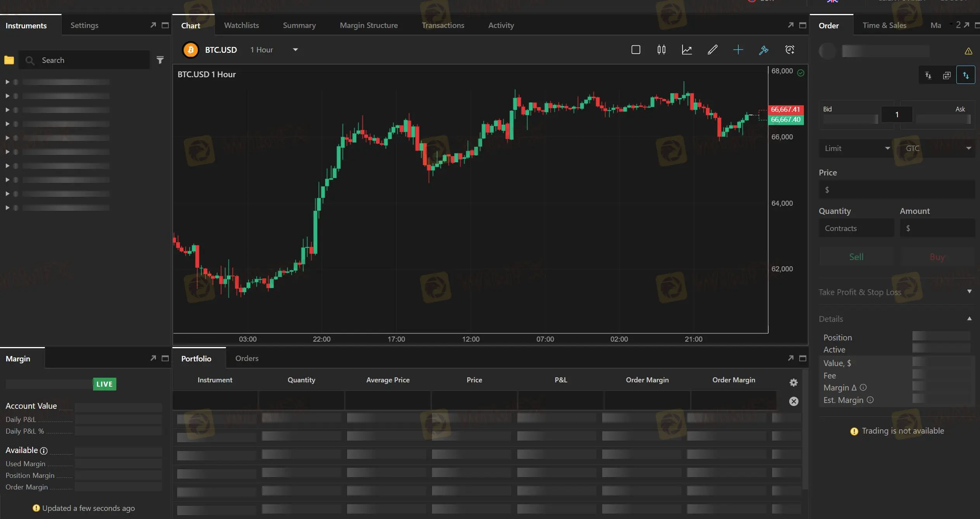Open the yellow folder icon in Instruments
This screenshot has height=519, width=980.
[9, 60]
